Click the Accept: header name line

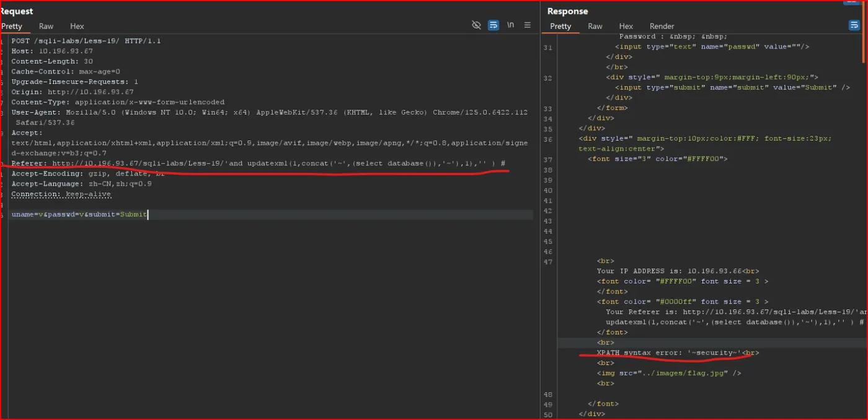[x=27, y=133]
